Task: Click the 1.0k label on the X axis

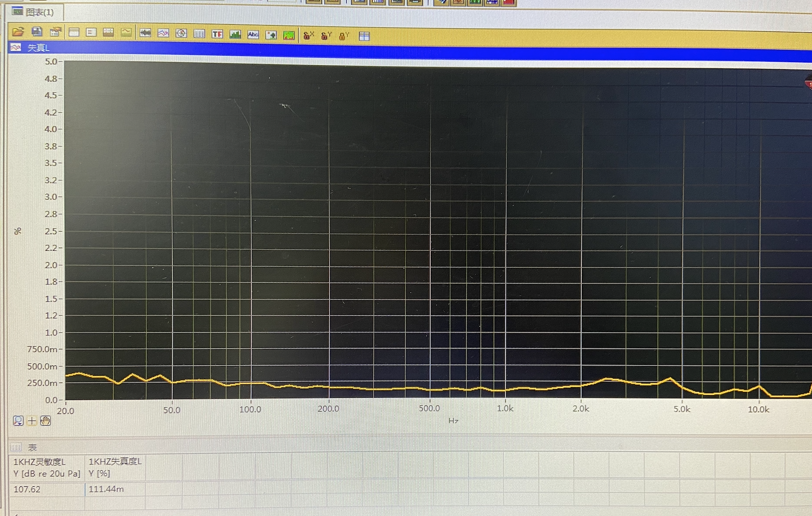Action: coord(505,408)
